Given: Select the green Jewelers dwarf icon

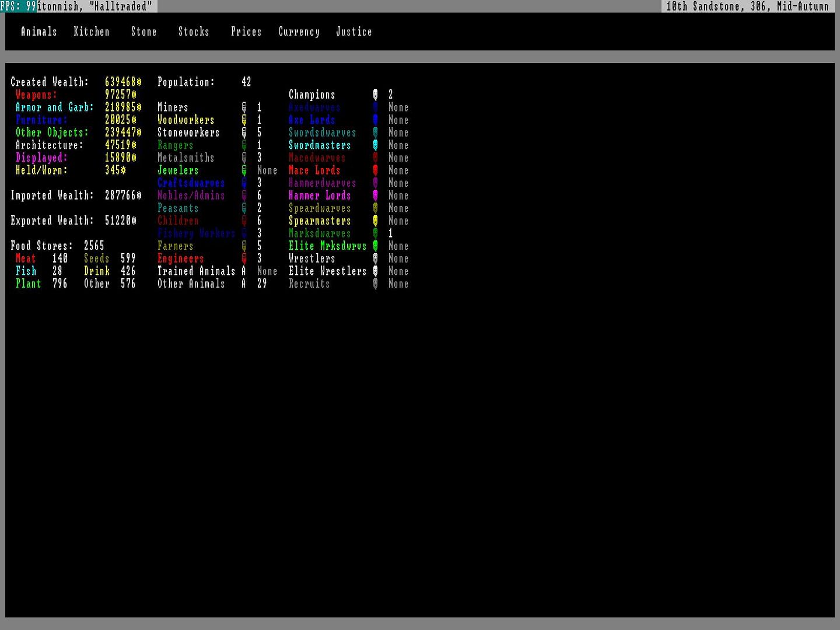Looking at the screenshot, I should (244, 170).
